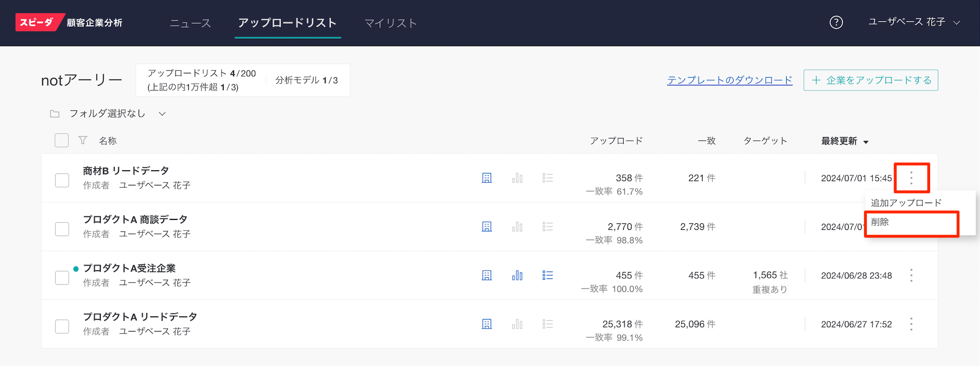The height and width of the screenshot is (366, 980).
Task: Open company list icon for プロダクトA 商談データ
Action: click(x=487, y=227)
